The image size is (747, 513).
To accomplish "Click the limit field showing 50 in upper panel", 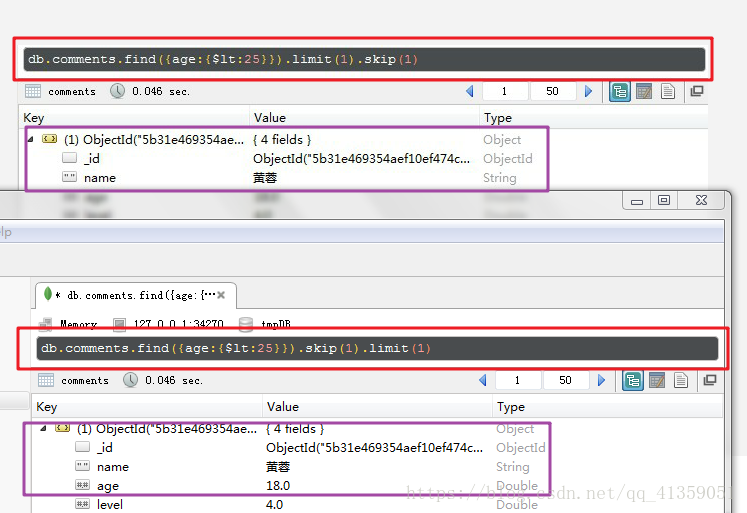I will [553, 91].
